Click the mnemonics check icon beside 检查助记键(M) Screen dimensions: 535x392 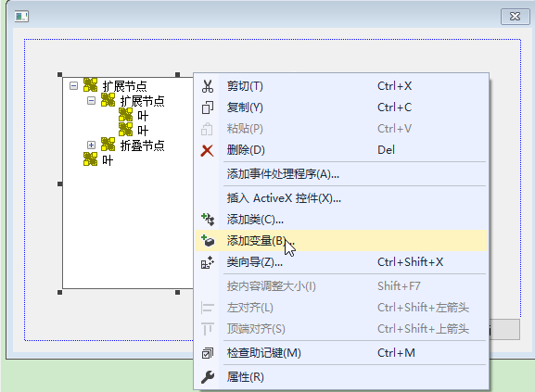coord(208,353)
